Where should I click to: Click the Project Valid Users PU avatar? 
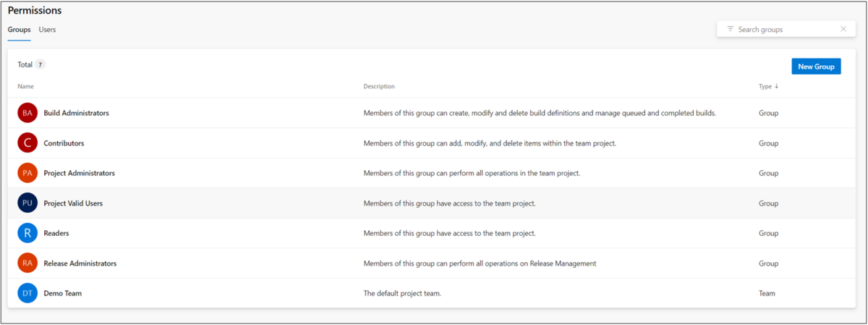tap(27, 203)
